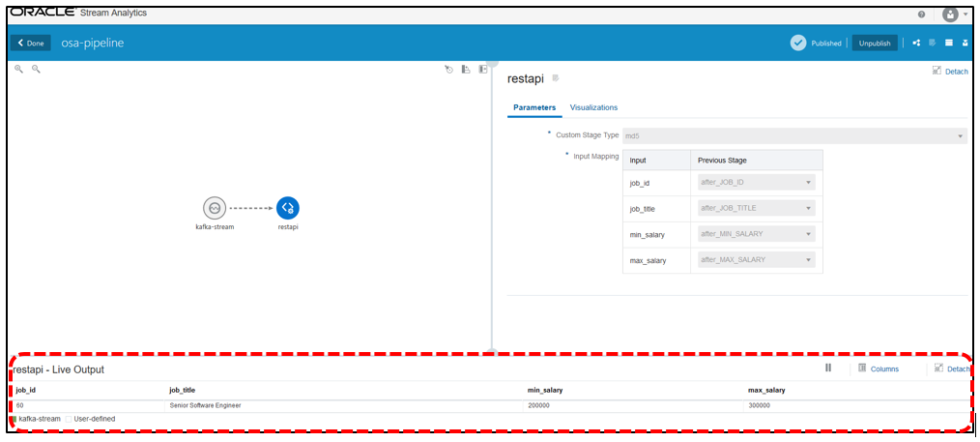Sort by min_salary column header
Viewport: 980px width, 442px height.
coord(545,390)
